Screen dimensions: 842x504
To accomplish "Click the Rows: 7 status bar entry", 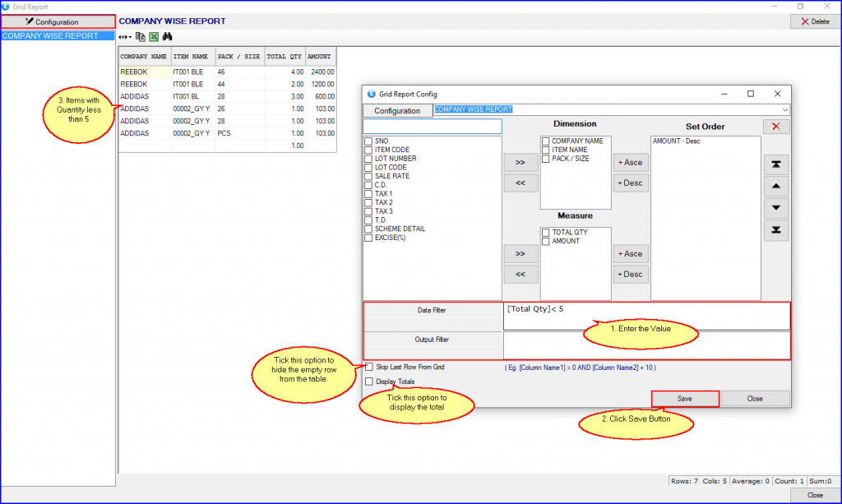I will (684, 481).
